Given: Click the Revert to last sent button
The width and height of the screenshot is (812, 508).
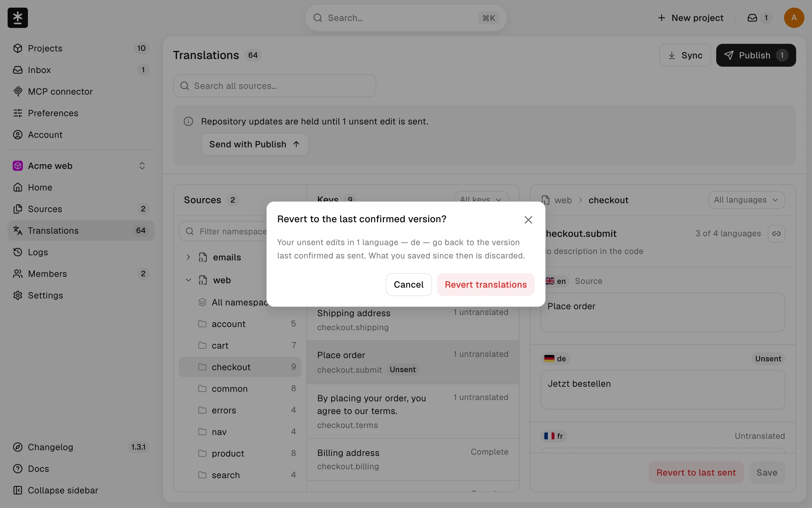Looking at the screenshot, I should pyautogui.click(x=696, y=472).
